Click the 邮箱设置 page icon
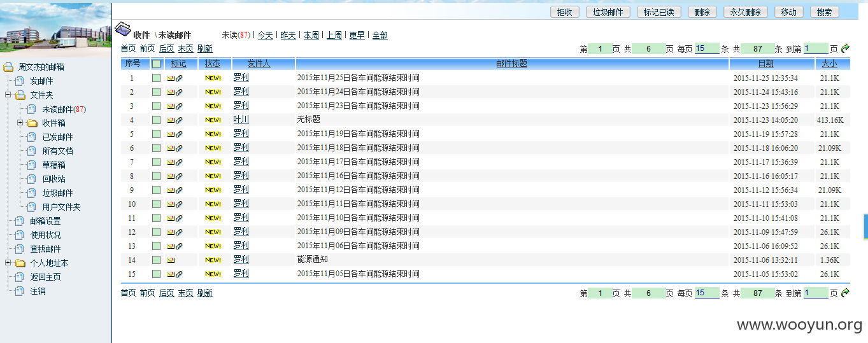The image size is (868, 343). point(19,221)
